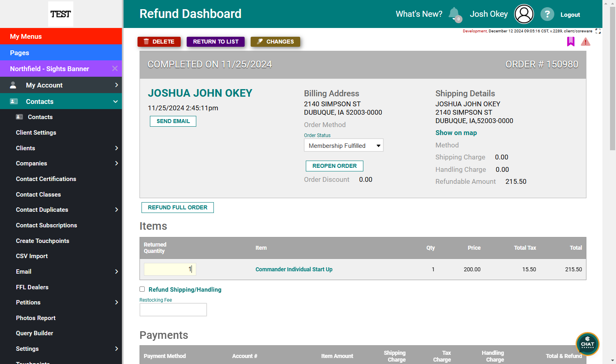
Task: Enable the Refund Shipping/Handling checkbox
Action: click(x=142, y=289)
